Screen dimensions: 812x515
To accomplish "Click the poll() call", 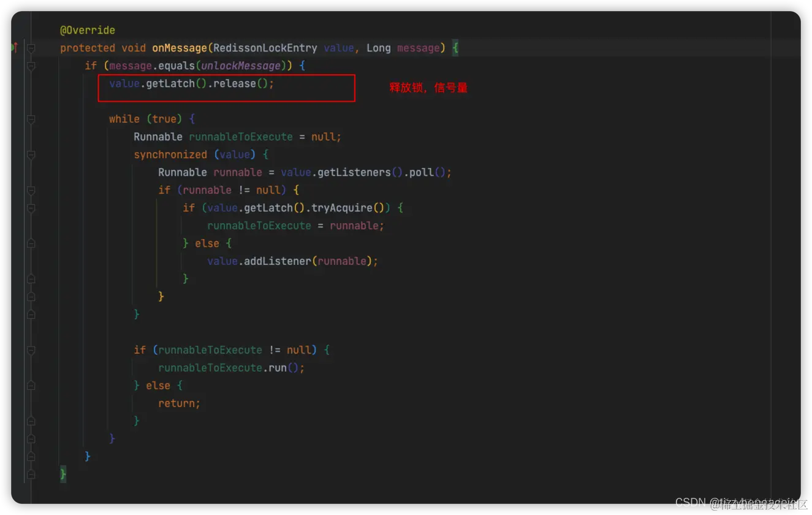I will (x=428, y=172).
